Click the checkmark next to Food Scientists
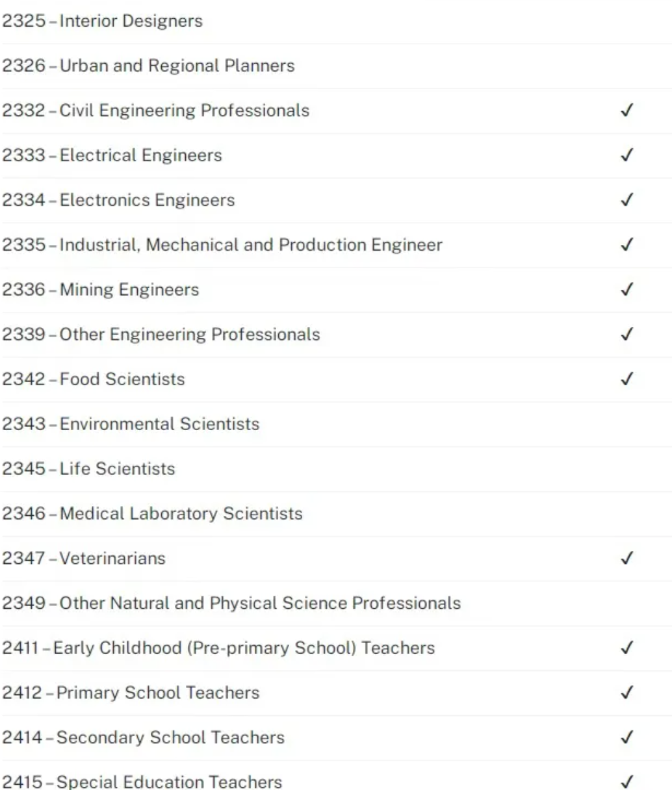 [627, 380]
